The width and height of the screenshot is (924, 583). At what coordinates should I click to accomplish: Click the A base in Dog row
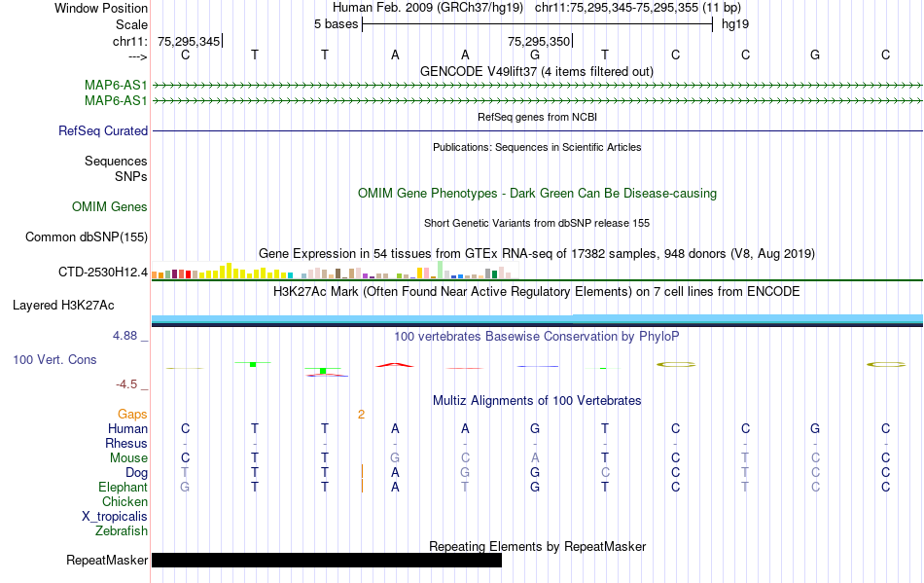395,472
